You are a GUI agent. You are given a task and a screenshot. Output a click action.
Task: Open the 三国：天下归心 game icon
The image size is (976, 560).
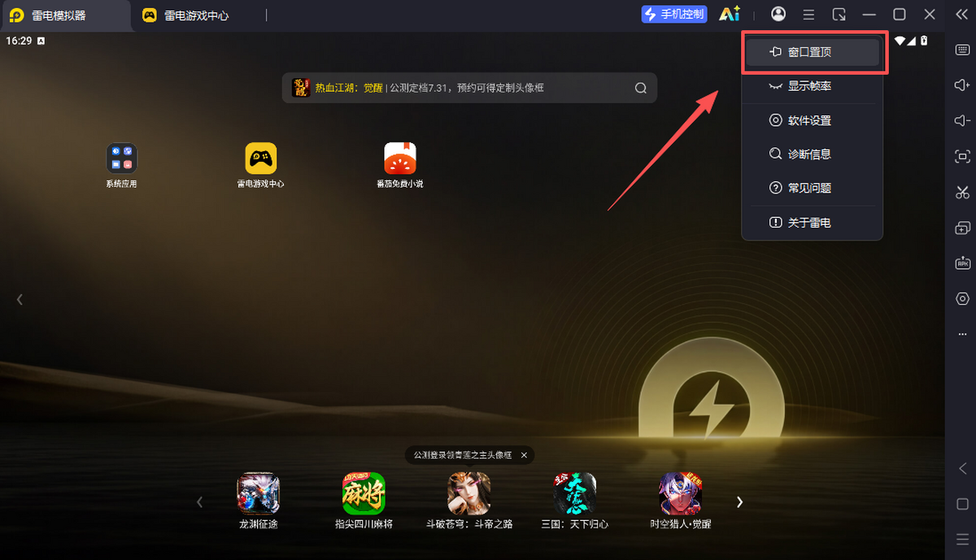575,494
